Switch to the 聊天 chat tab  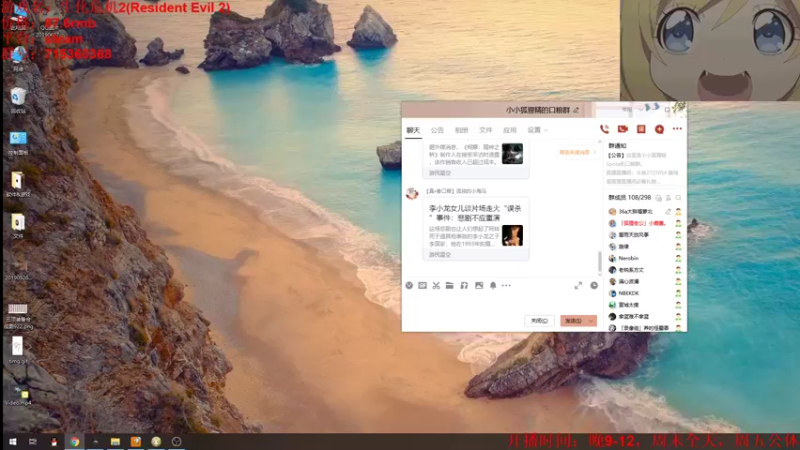413,130
